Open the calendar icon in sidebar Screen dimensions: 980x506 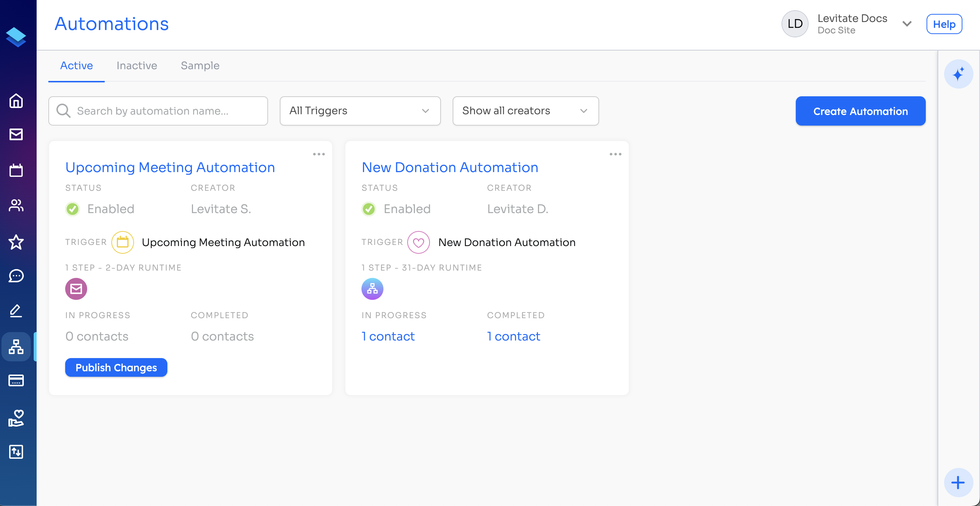coord(16,170)
